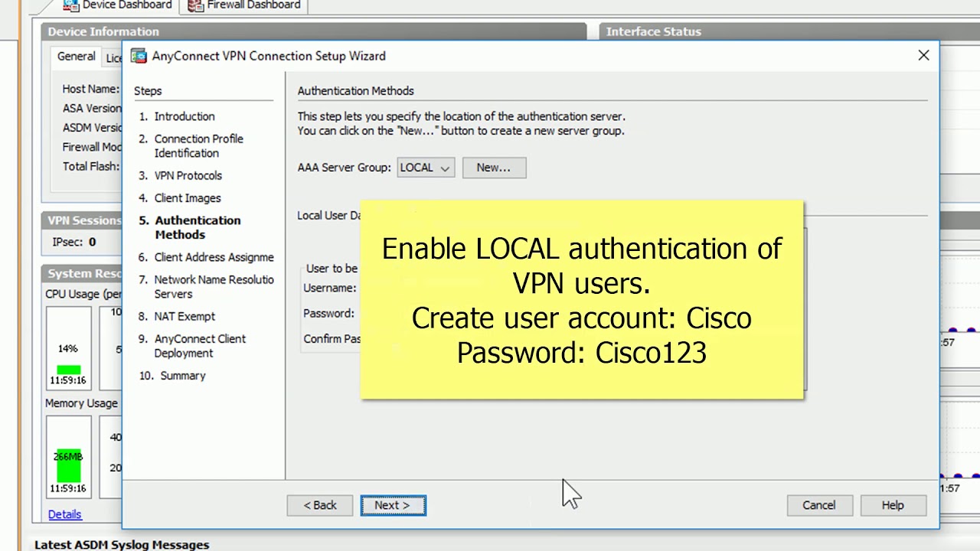Viewport: 980px width, 551px height.
Task: Click the Interface Status panel header
Action: [x=789, y=31]
